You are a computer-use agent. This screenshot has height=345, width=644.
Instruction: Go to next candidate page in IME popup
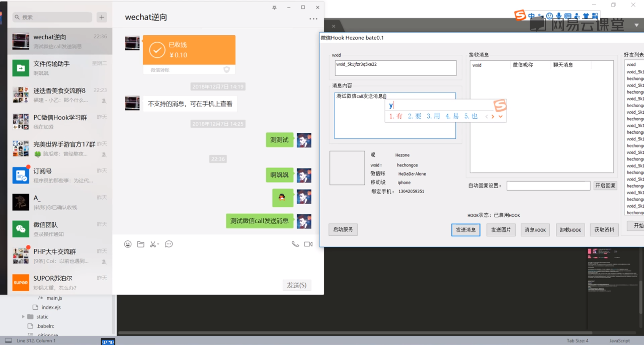click(x=493, y=116)
